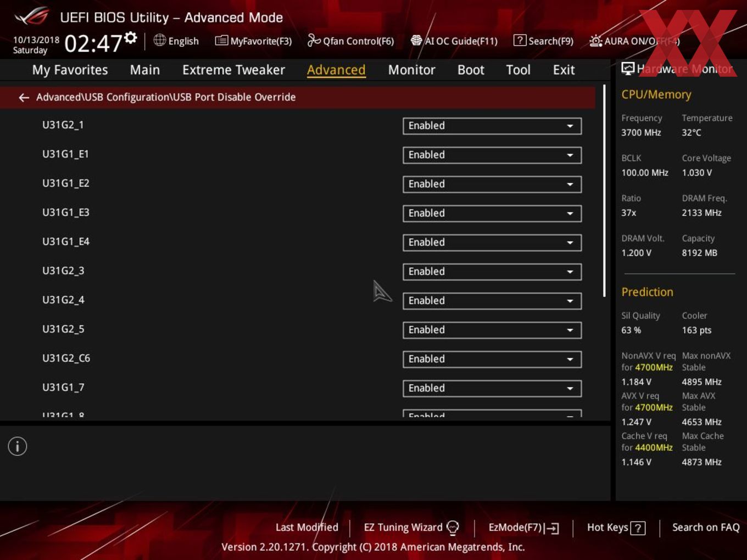The width and height of the screenshot is (747, 560).
Task: Click the U31G2_5 row label
Action: pyautogui.click(x=63, y=329)
